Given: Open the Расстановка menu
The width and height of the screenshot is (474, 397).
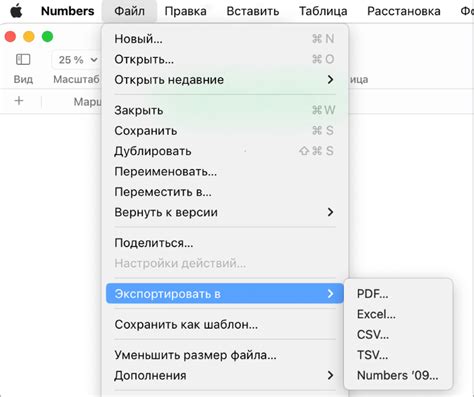Looking at the screenshot, I should 404,11.
